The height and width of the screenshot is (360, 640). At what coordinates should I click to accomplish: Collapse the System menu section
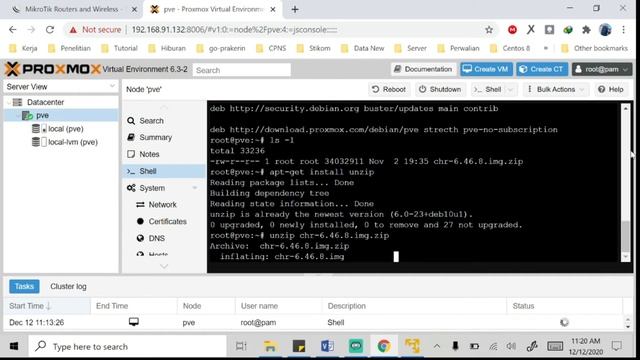point(194,188)
